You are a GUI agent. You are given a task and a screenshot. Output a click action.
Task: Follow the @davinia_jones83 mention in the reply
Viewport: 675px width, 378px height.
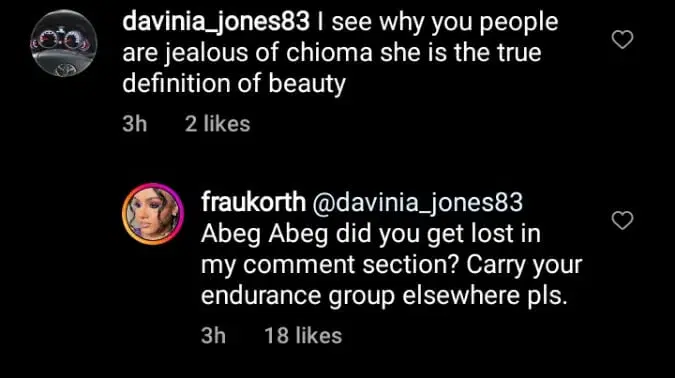(418, 203)
